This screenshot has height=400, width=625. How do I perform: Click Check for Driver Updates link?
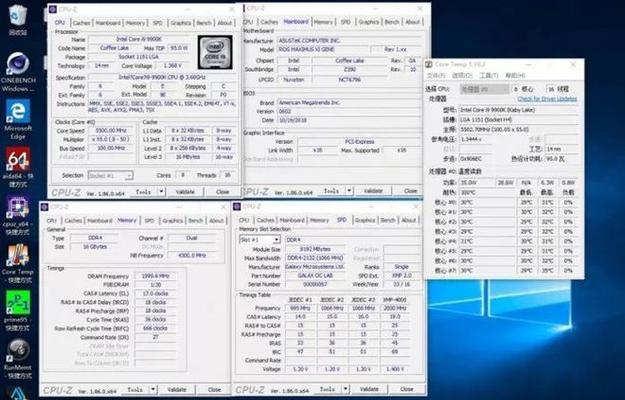(547, 99)
